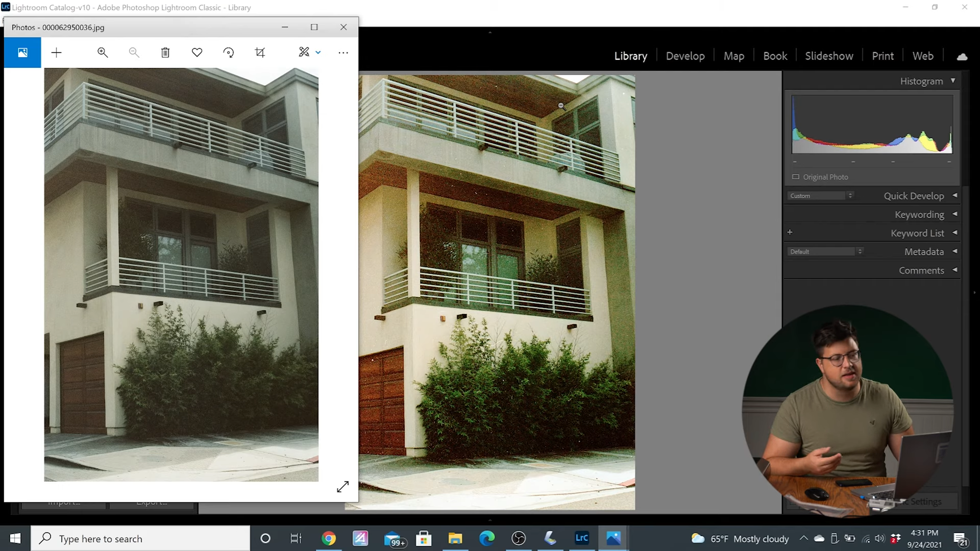Open Cortana circle icon
This screenshot has width=980, height=551.
click(x=265, y=538)
